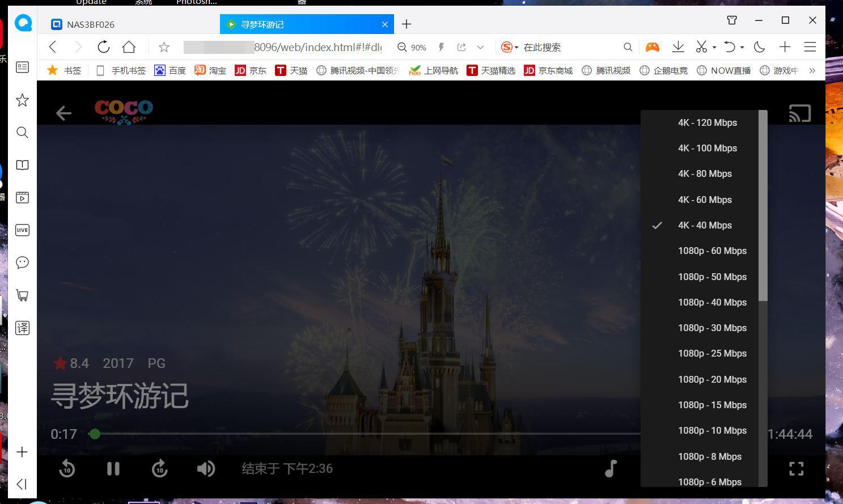The image size is (843, 504).
Task: Switch to the NAS3BF026 tab
Action: point(113,24)
